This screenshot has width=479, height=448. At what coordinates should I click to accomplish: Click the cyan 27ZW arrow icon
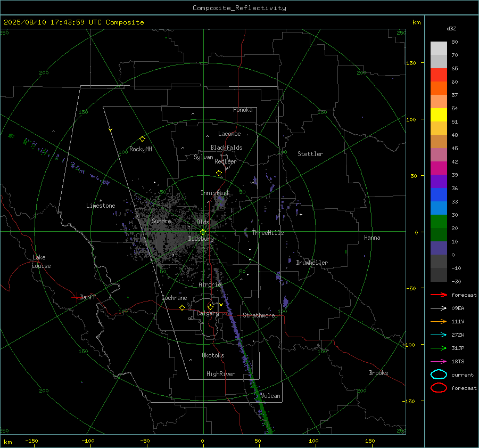coord(439,335)
